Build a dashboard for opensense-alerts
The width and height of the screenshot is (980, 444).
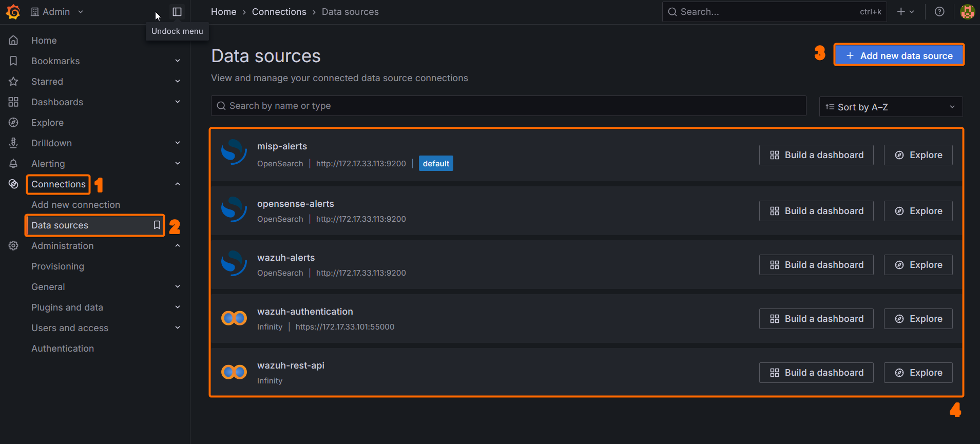point(816,211)
